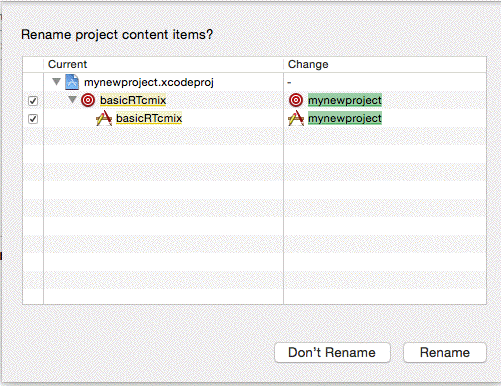Collapse the mynewproject.xcodeproj disclosure triangle
Image resolution: width=501 pixels, height=386 pixels.
[56, 82]
